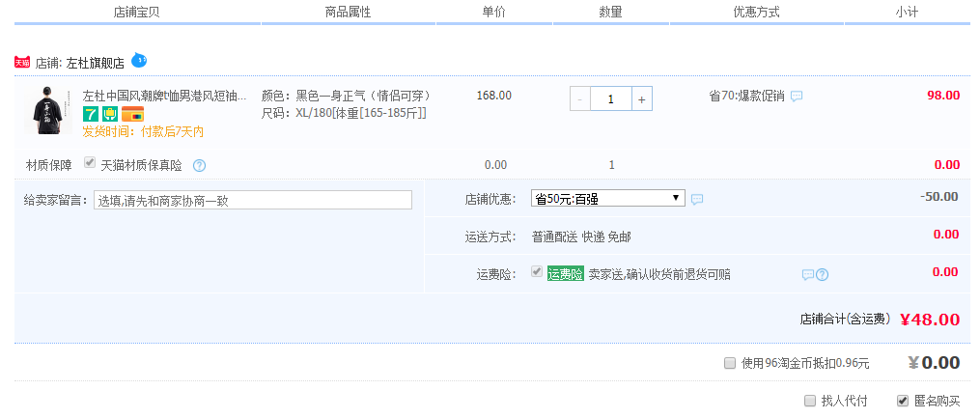Click the 材质保障 label
The image size is (980, 418).
[x=48, y=166]
